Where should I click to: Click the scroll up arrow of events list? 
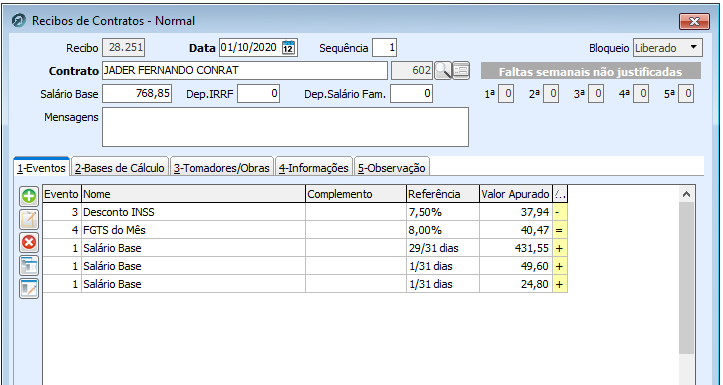coord(687,194)
